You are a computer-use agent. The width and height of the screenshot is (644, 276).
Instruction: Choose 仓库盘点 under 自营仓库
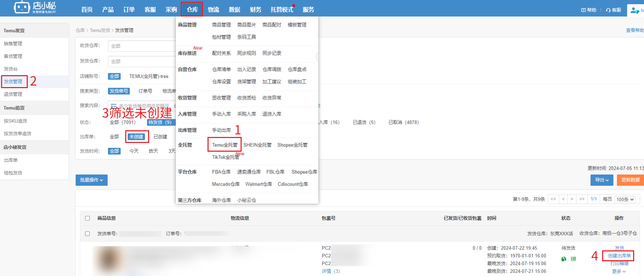coord(297,70)
